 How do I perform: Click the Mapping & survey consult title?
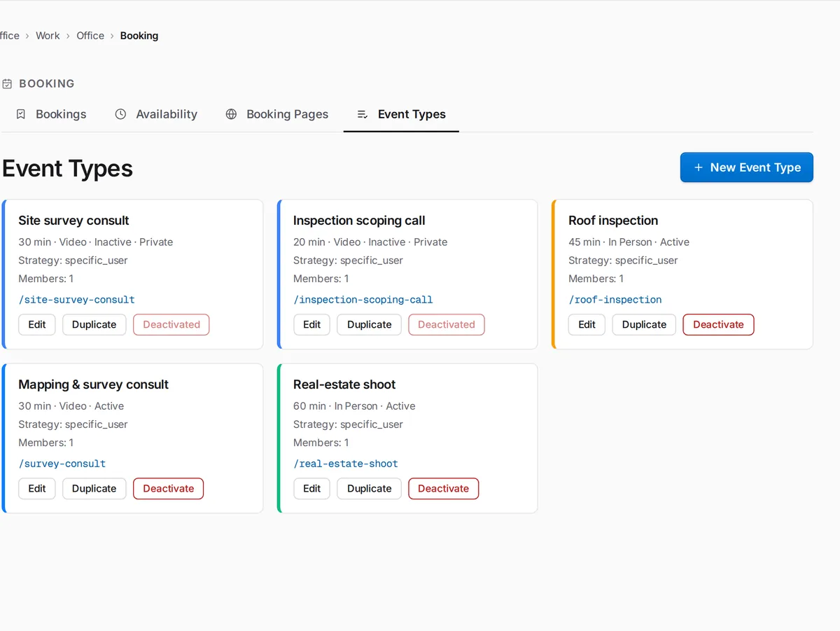pyautogui.click(x=93, y=384)
